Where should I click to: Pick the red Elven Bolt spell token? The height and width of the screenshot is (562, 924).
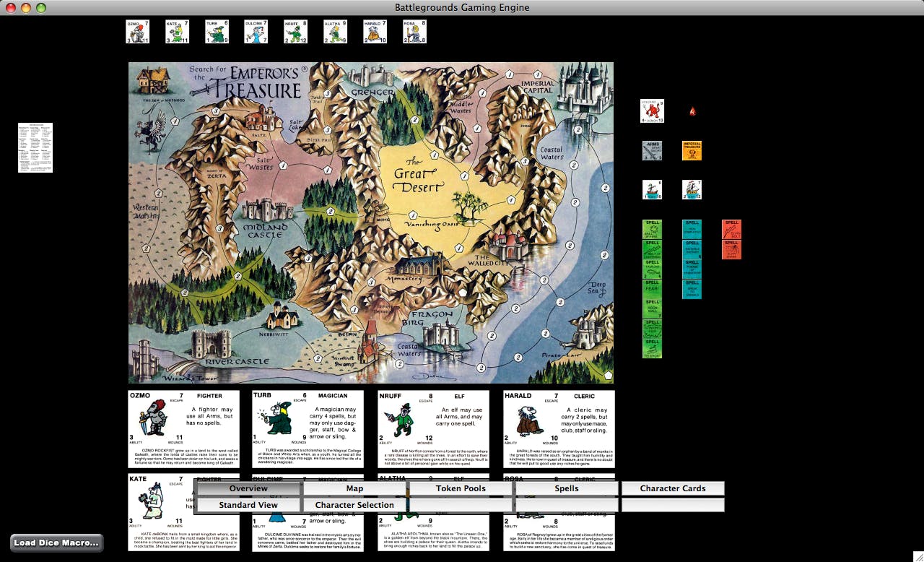click(x=731, y=230)
